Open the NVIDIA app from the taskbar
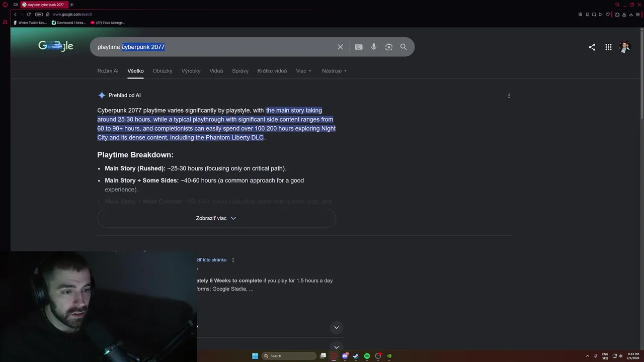644x362 pixels. [389, 356]
